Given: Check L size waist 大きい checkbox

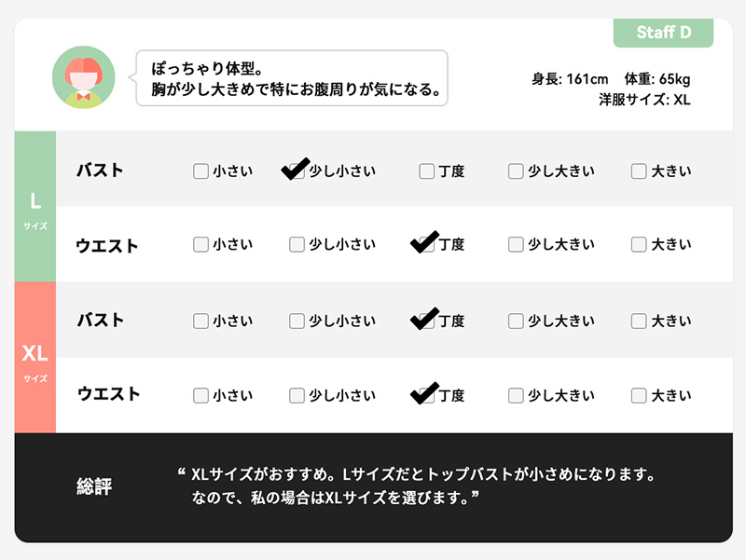Looking at the screenshot, I should coord(639,245).
